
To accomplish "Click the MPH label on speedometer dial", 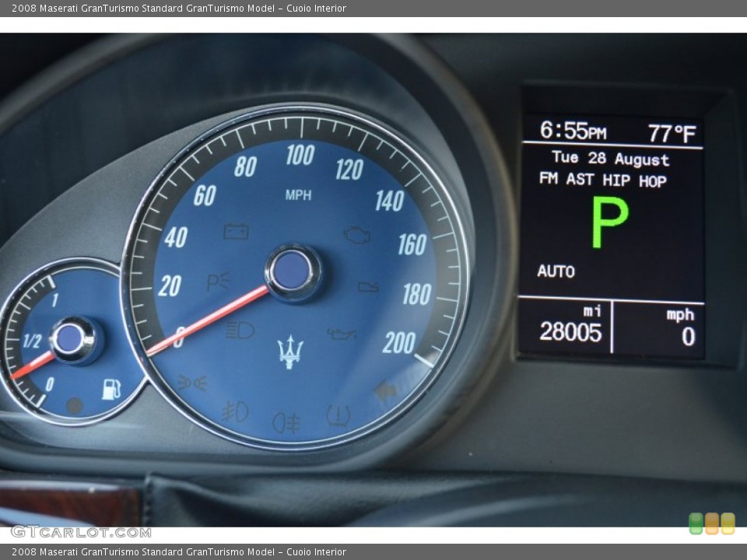I will point(298,194).
